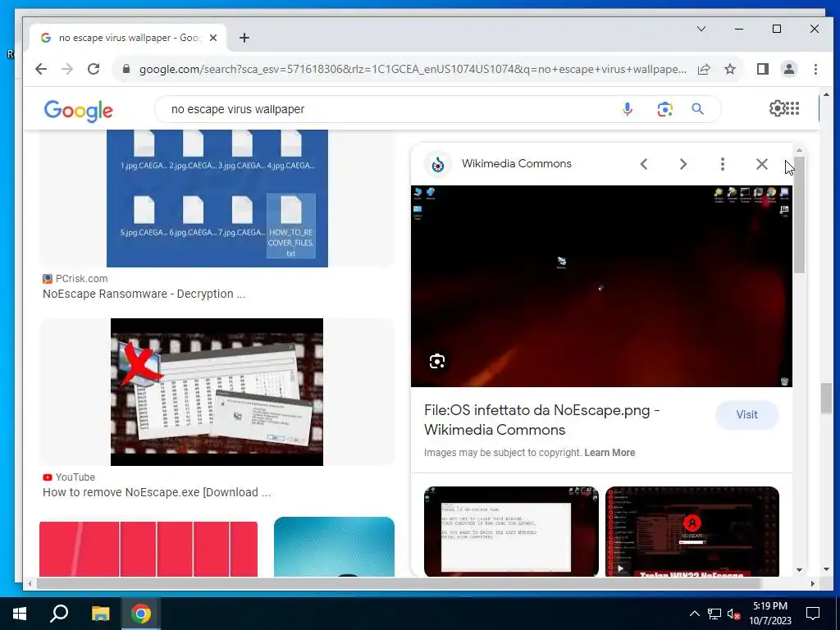
Task: View site information via lock icon
Action: point(126,69)
